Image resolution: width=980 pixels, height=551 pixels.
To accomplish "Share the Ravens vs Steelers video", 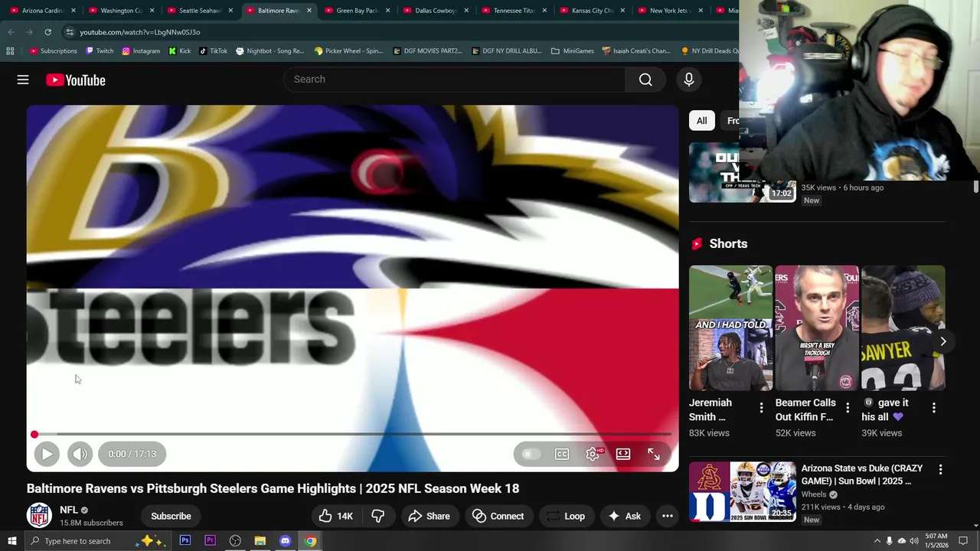I will (x=429, y=516).
